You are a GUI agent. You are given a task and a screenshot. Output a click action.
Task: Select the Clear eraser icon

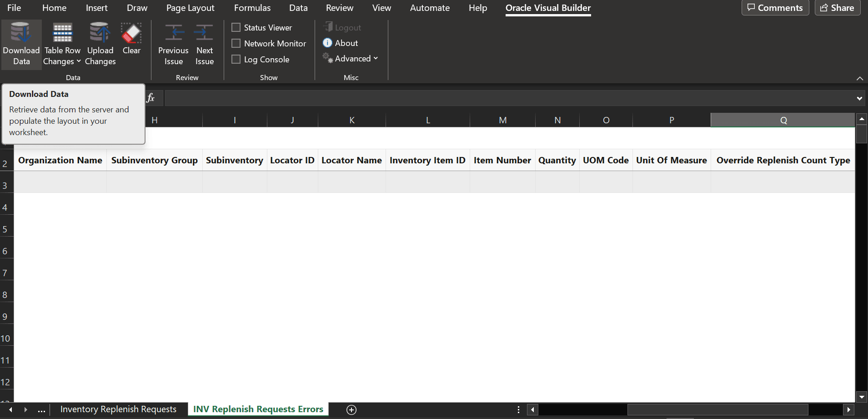pos(131,33)
